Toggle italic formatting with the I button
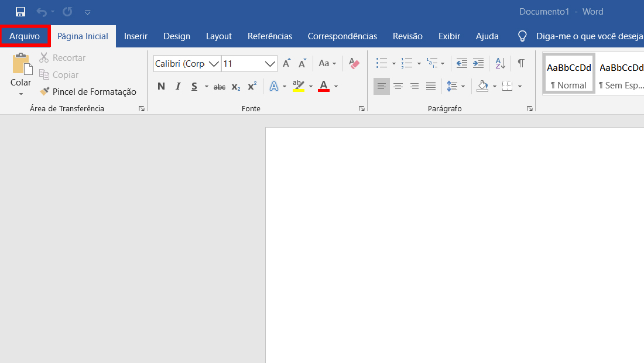The height and width of the screenshot is (363, 644). click(178, 86)
